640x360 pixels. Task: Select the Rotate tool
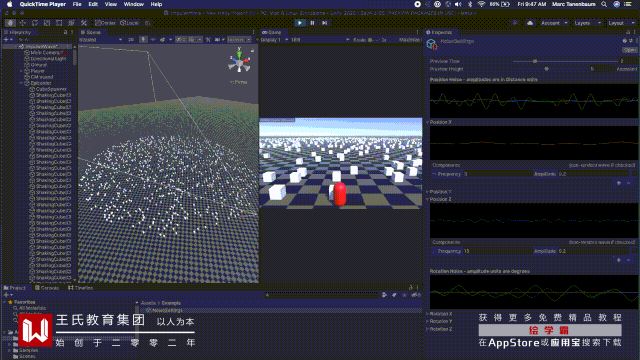point(35,23)
